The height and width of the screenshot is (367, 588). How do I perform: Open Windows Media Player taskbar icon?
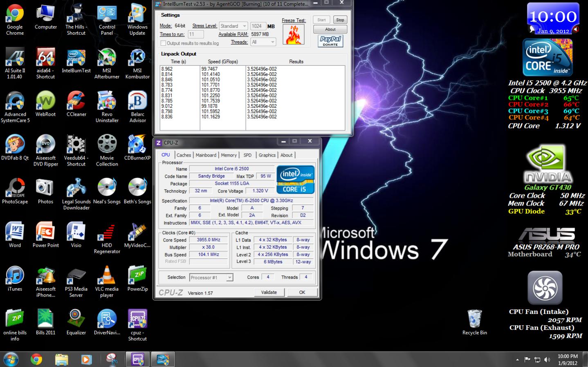click(86, 360)
